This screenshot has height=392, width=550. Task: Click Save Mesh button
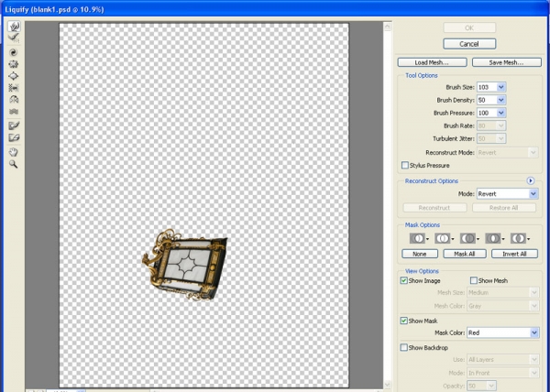pos(507,62)
